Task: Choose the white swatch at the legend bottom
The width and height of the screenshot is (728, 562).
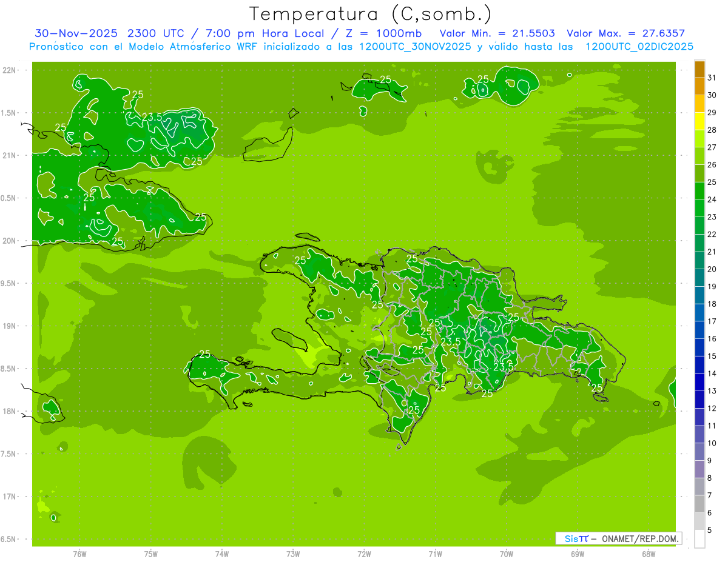Action: tap(699, 539)
